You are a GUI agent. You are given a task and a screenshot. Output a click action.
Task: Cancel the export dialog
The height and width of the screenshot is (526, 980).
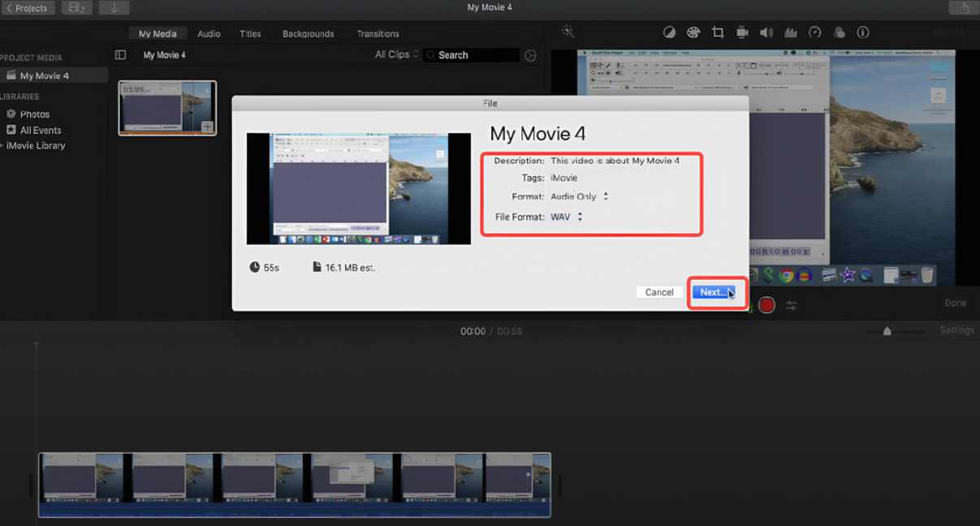coord(659,292)
